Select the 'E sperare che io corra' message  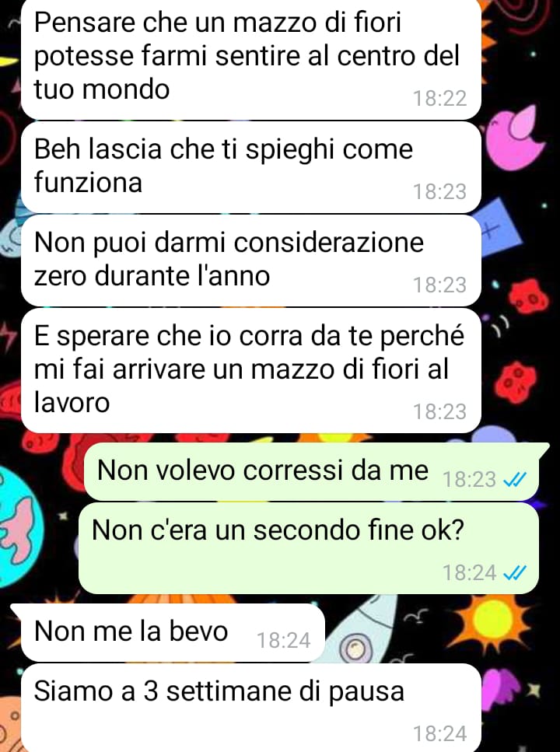(251, 371)
